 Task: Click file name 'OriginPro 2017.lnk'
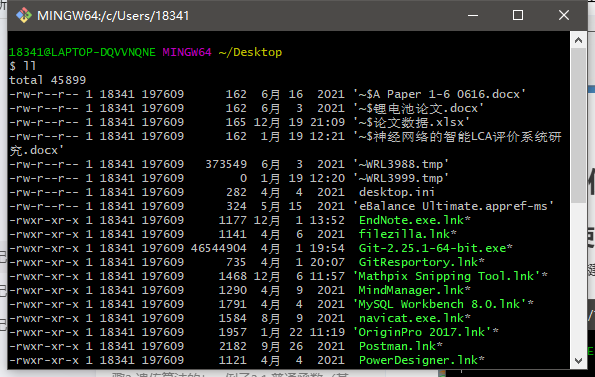click(x=422, y=333)
